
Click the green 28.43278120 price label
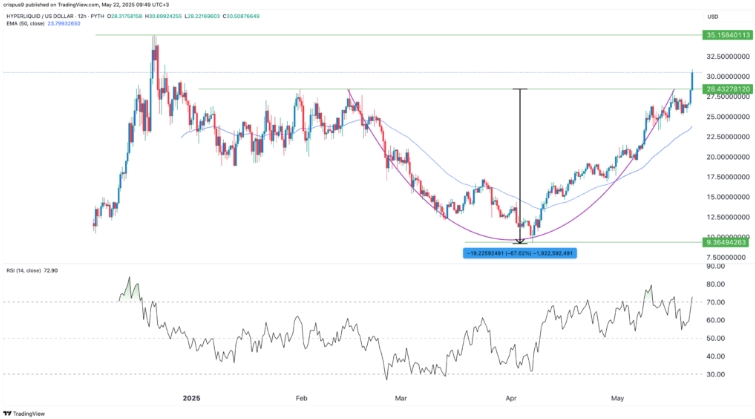coord(726,89)
